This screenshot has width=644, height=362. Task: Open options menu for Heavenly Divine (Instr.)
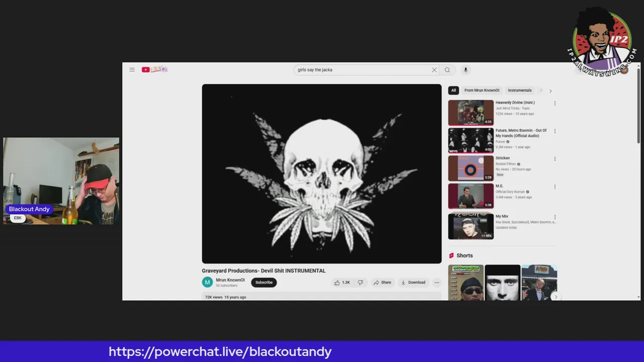555,103
